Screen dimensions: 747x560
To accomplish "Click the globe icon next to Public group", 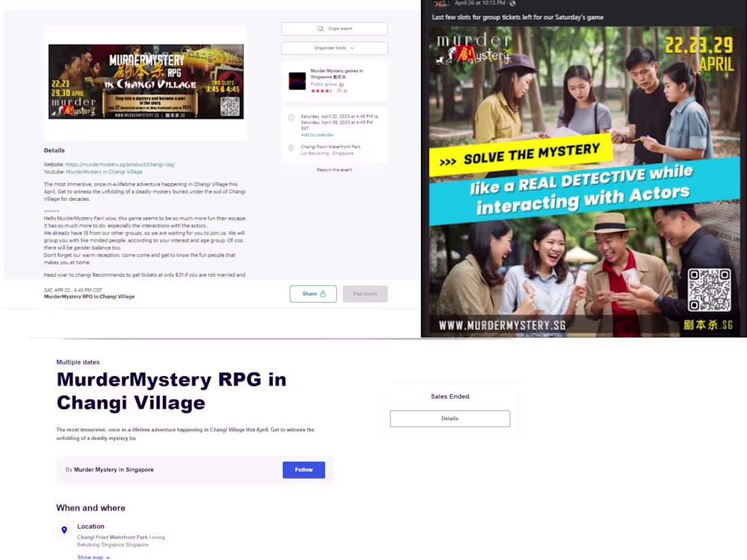I will click(x=341, y=85).
